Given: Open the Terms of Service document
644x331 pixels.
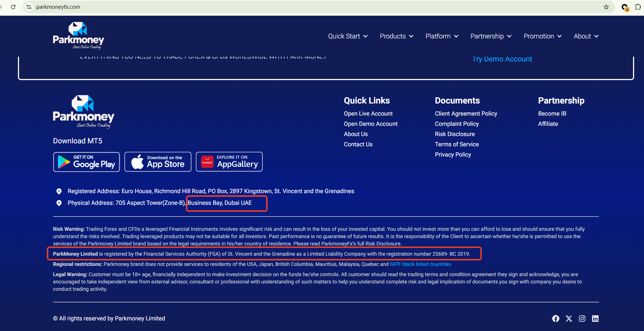Looking at the screenshot, I should tap(457, 144).
